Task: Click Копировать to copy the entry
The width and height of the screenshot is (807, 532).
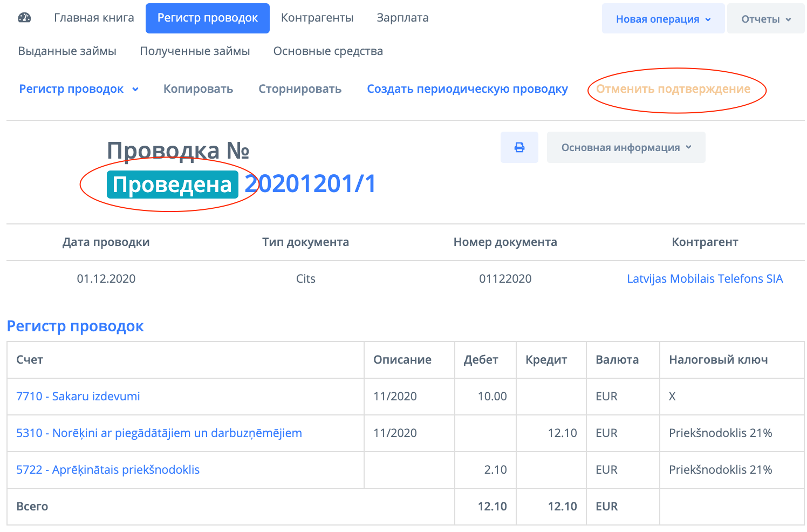Action: click(x=199, y=89)
